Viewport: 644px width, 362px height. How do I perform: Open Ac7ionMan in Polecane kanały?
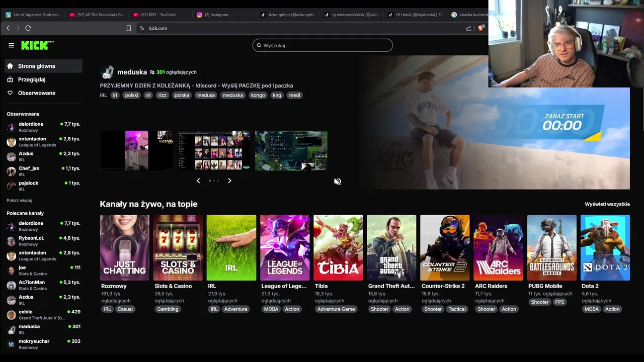(x=43, y=285)
